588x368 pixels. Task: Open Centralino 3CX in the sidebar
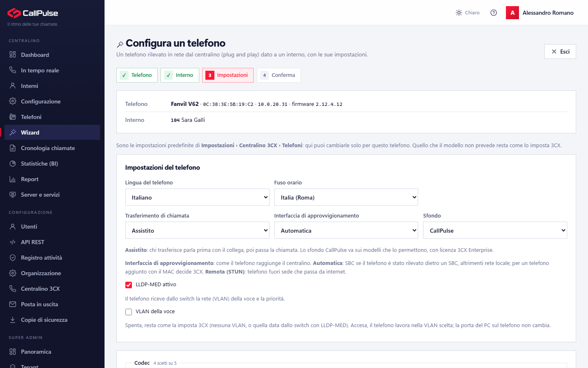tap(52, 289)
